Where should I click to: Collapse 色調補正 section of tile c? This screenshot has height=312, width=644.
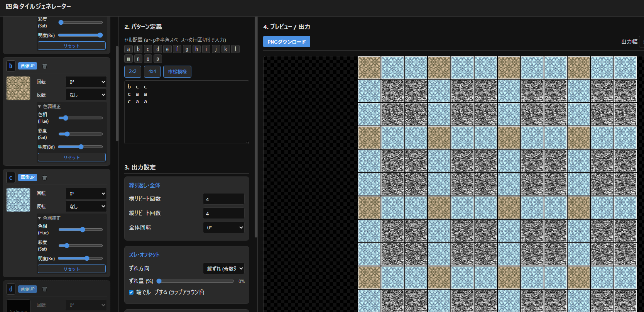pos(49,218)
